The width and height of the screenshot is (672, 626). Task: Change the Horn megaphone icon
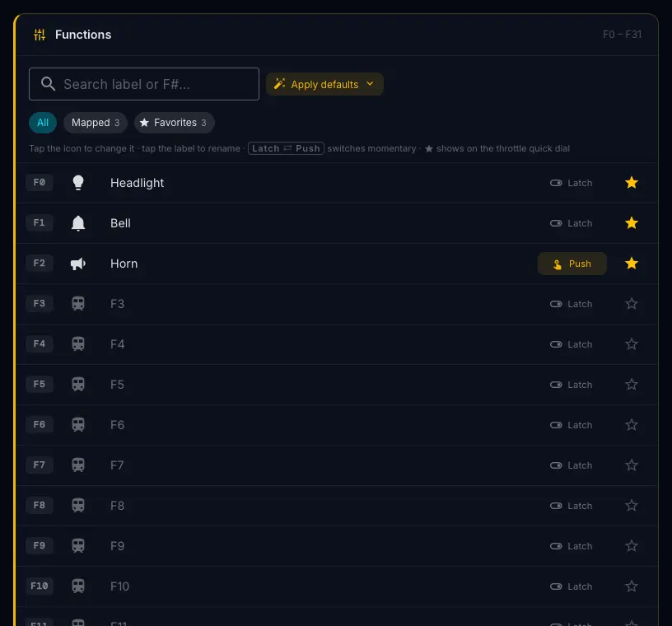(78, 264)
